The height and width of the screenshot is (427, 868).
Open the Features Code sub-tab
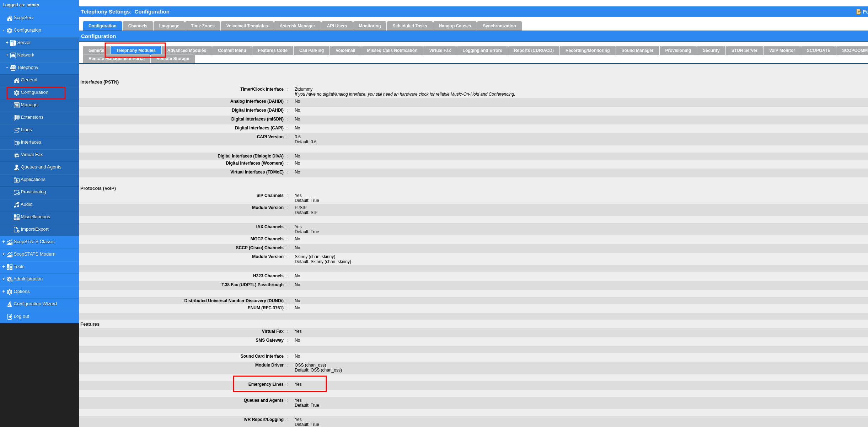273,50
